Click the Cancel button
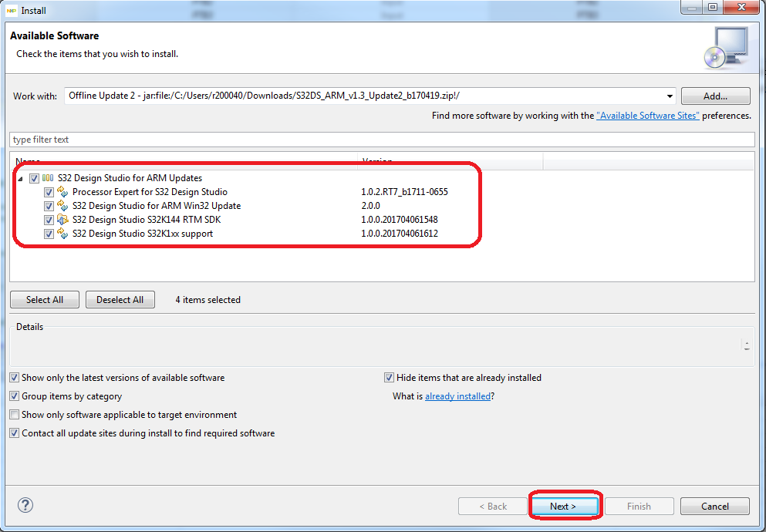This screenshot has width=766, height=532. point(715,506)
